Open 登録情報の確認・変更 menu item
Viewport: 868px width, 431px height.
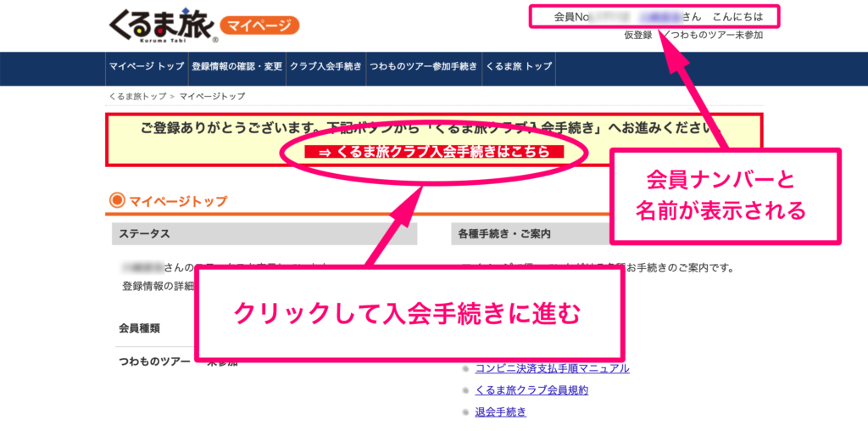[x=236, y=67]
